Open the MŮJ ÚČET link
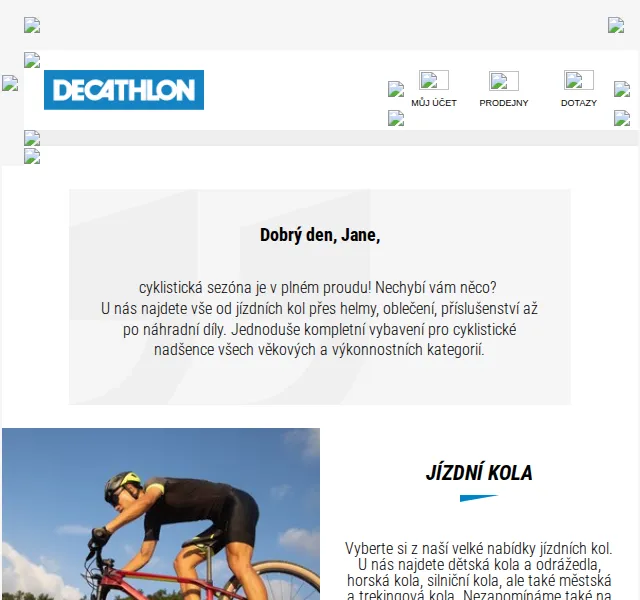The image size is (640, 600). (433, 103)
